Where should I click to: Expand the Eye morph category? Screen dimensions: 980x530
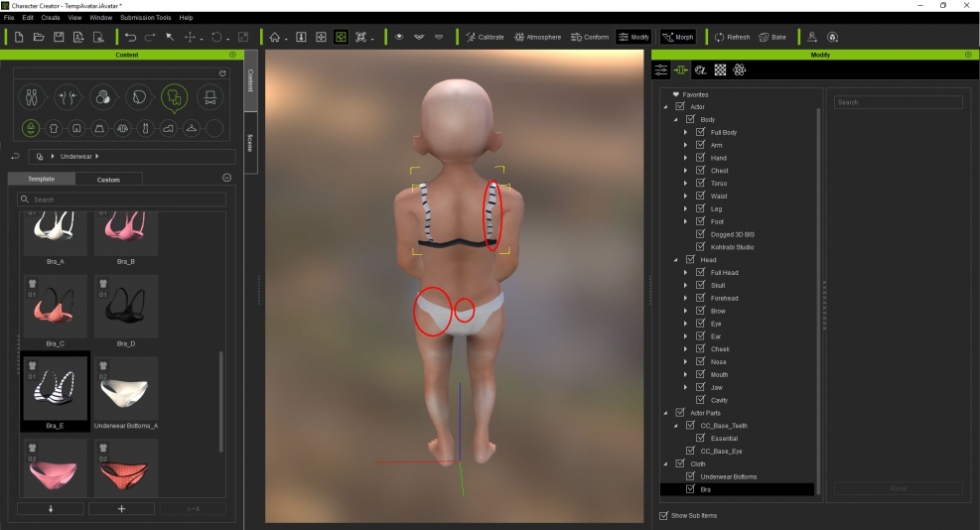click(685, 324)
